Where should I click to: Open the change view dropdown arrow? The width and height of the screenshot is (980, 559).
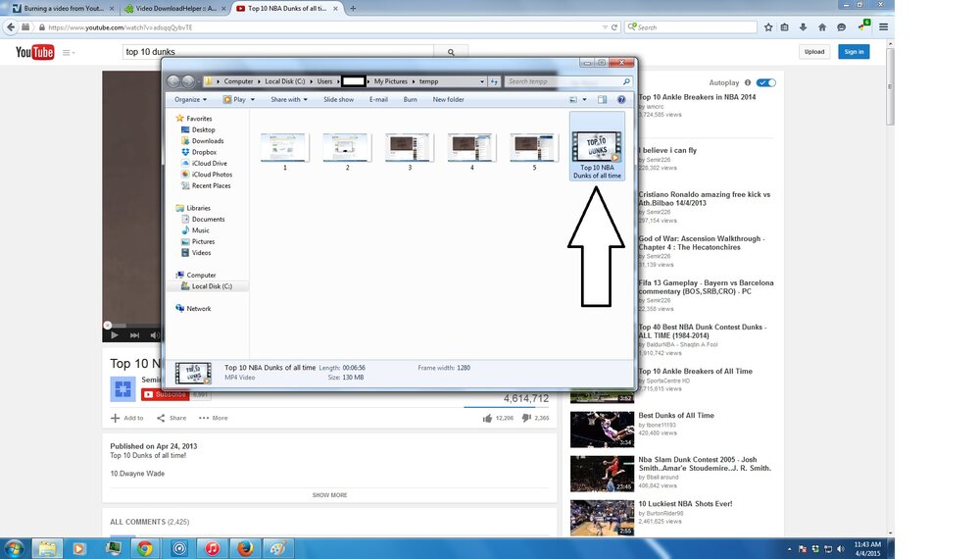pos(584,99)
